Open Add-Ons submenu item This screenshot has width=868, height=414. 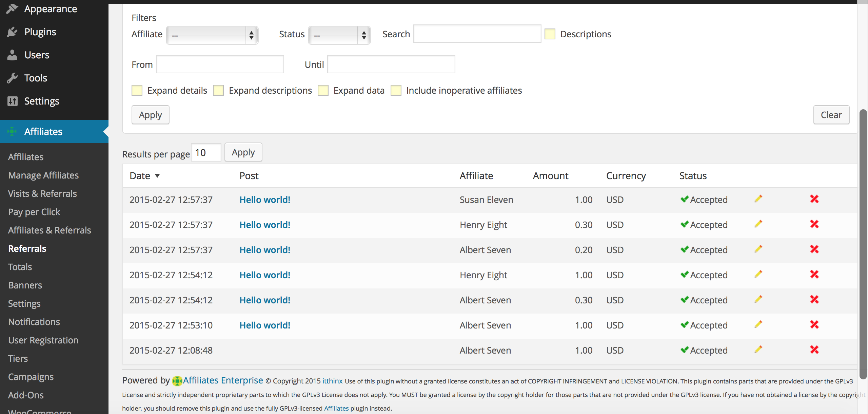pos(26,395)
